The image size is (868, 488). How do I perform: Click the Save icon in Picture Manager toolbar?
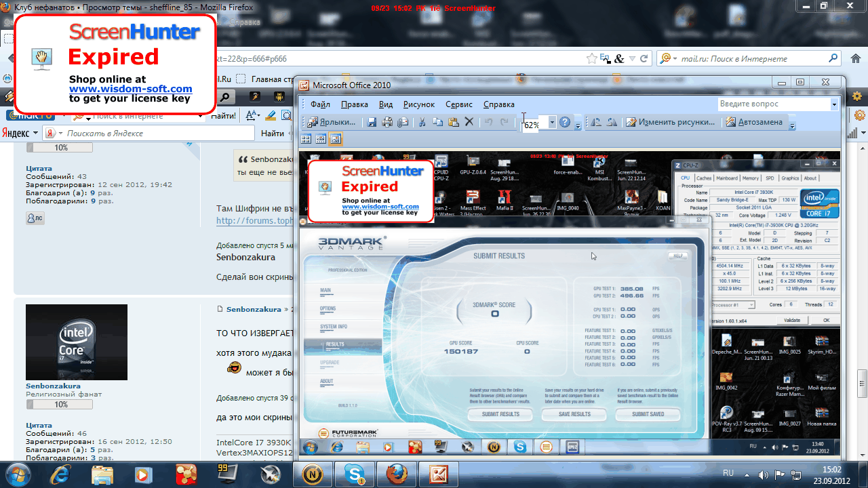coord(372,123)
